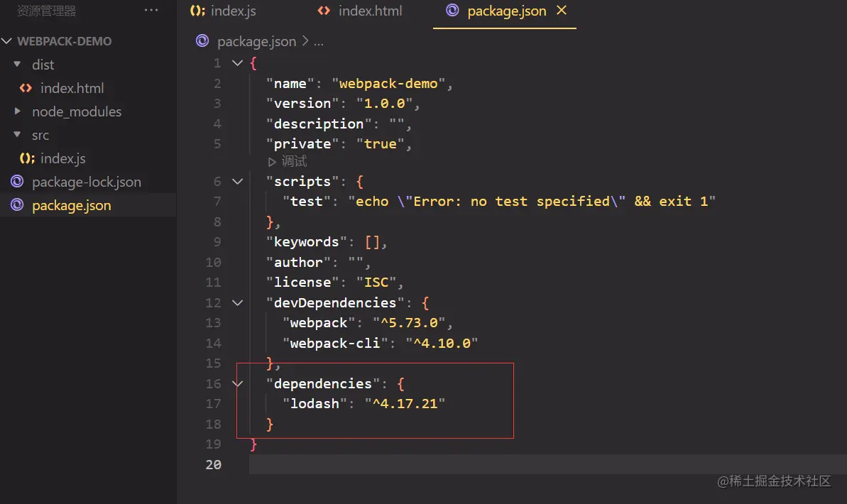847x504 pixels.
Task: Activate the package.json editor tab
Action: pyautogui.click(x=506, y=11)
